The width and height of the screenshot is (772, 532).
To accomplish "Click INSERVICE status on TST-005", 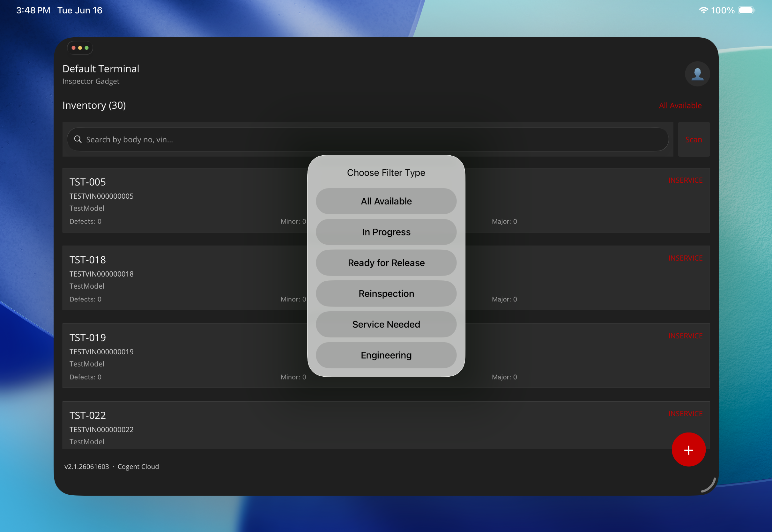I will click(x=685, y=180).
